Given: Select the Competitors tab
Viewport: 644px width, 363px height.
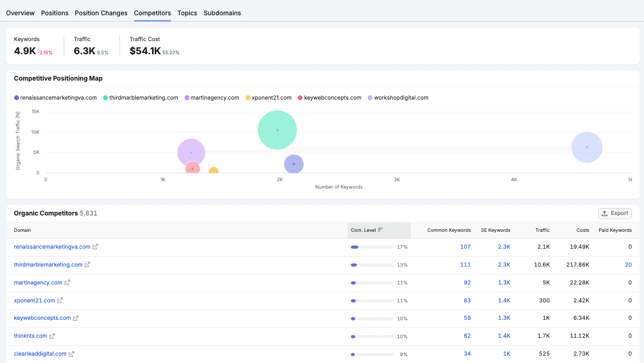Looking at the screenshot, I should (x=153, y=13).
